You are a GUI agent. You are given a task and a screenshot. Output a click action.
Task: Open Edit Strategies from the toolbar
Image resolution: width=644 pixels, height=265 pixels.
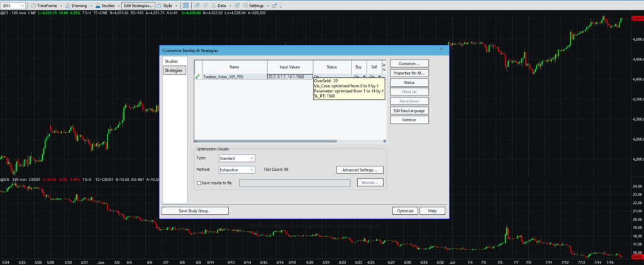pyautogui.click(x=138, y=6)
